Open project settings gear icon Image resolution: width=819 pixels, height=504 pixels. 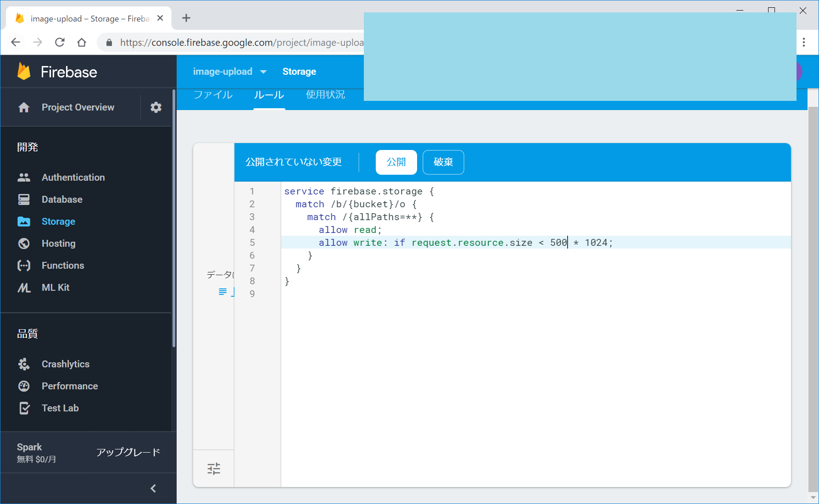(x=156, y=107)
